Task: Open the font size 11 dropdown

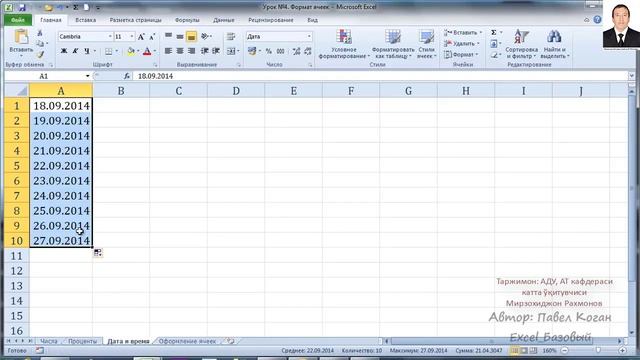Action: [x=131, y=37]
